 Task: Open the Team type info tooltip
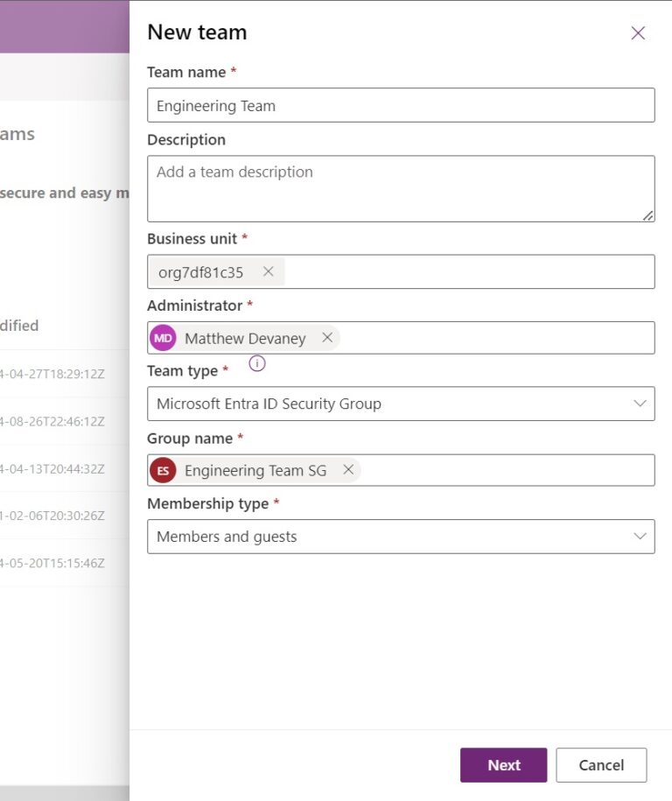[x=256, y=363]
